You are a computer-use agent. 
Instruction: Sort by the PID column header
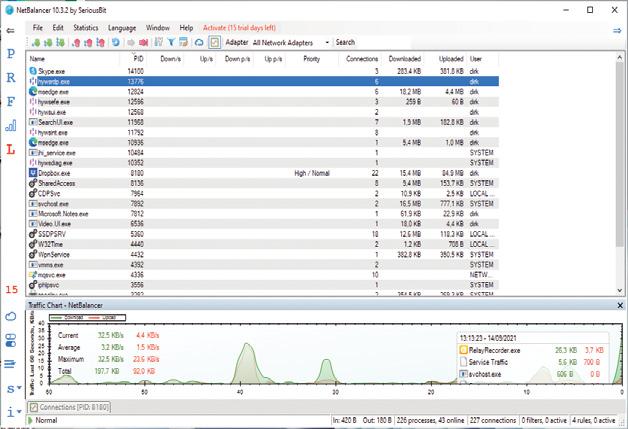click(x=134, y=59)
